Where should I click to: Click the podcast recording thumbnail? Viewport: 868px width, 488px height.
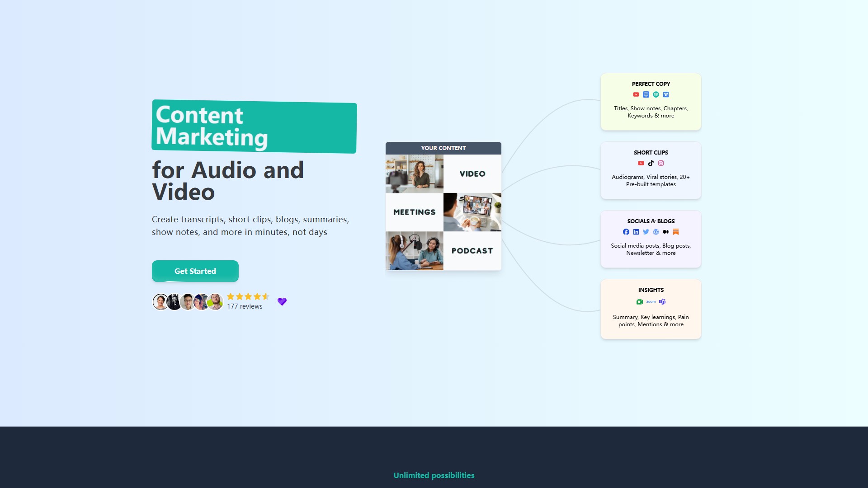pyautogui.click(x=415, y=251)
